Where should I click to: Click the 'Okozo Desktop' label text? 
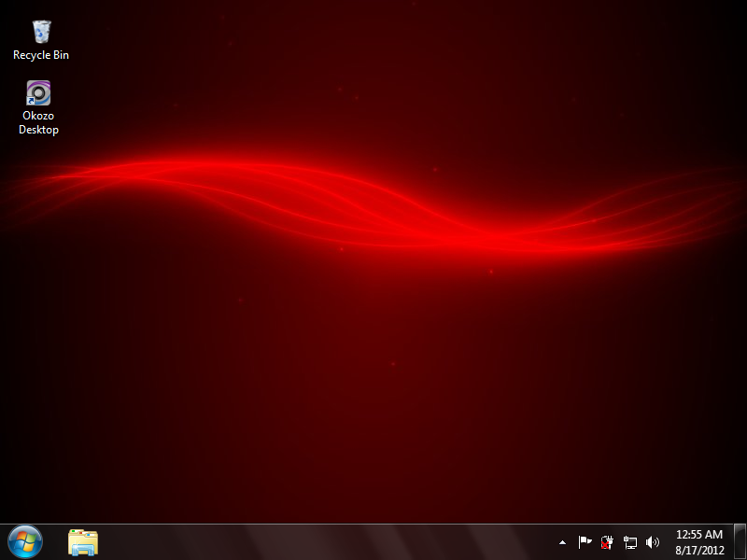point(38,123)
